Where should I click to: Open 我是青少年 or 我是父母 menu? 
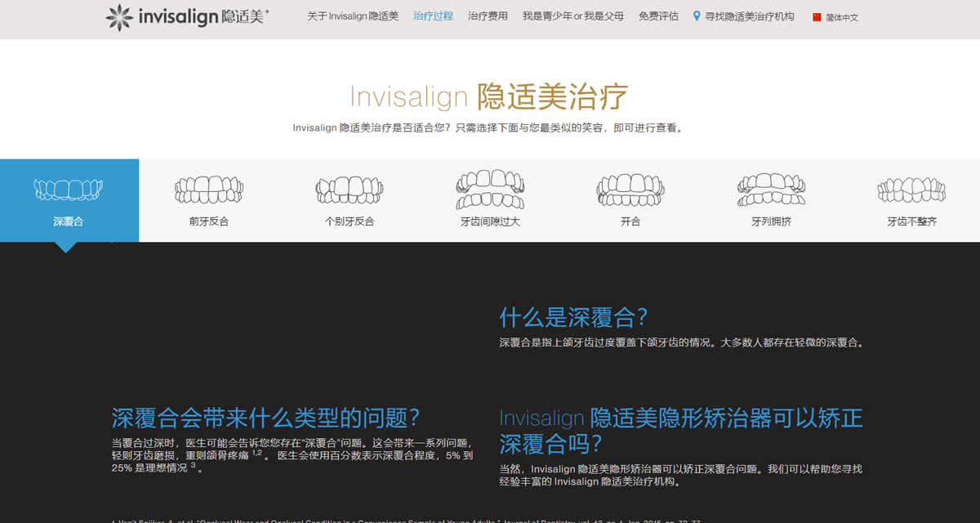(572, 16)
